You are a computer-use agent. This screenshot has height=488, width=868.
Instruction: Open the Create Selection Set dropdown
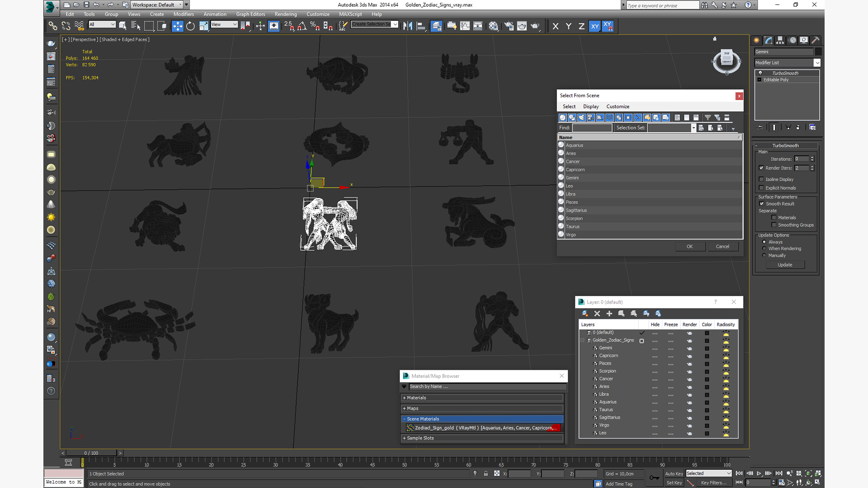click(395, 24)
